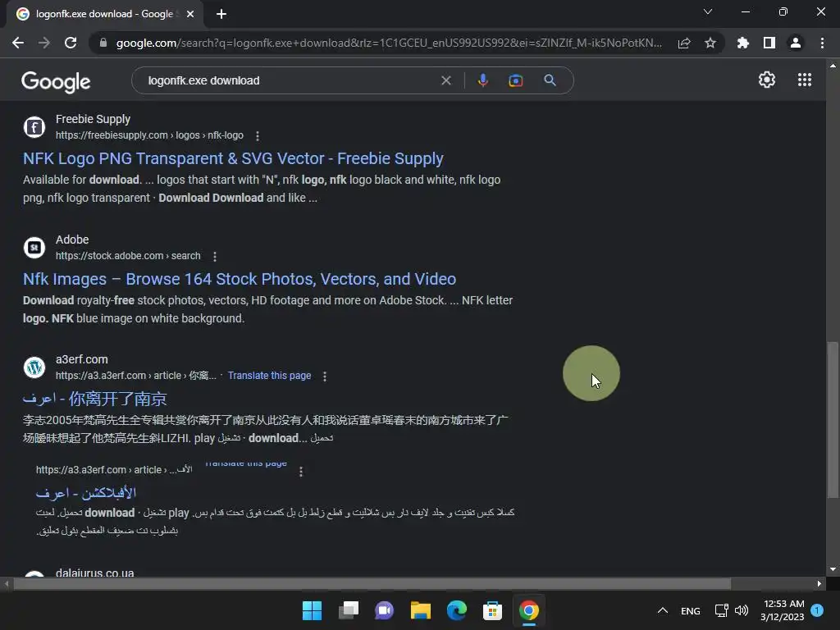The width and height of the screenshot is (840, 630).
Task: Select the logonfk.exe download tab
Action: (x=104, y=14)
